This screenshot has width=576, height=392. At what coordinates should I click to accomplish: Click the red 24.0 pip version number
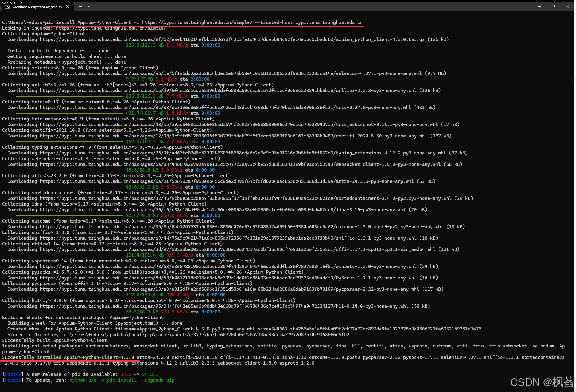pos(126,374)
